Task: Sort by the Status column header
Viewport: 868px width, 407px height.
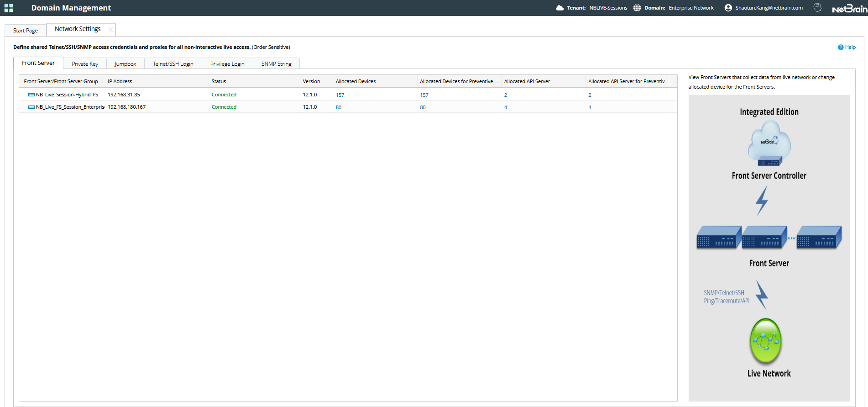Action: [x=219, y=81]
